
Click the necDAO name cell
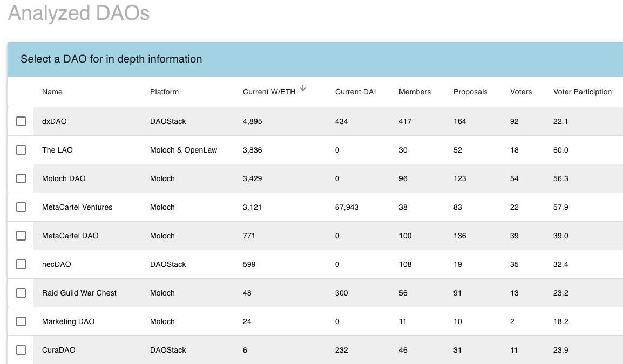pos(56,264)
